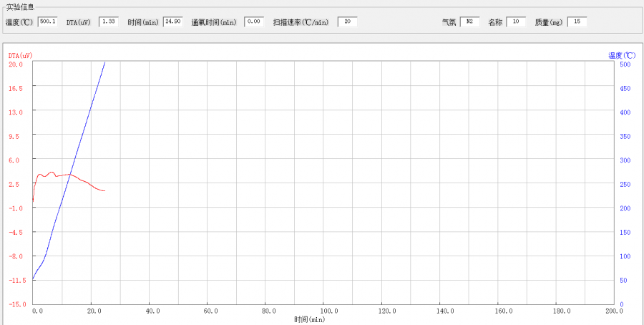644x325 pixels.
Task: Click the name field showing 10
Action: 516,21
